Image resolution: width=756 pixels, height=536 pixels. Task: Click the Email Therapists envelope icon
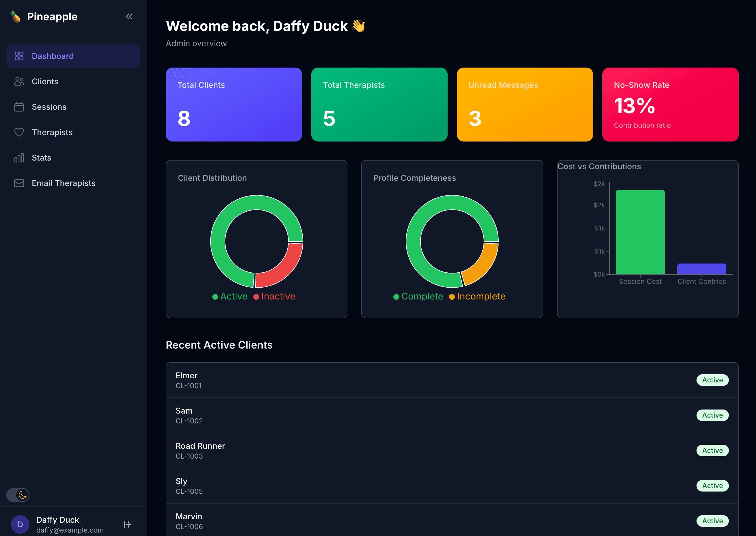coord(19,183)
